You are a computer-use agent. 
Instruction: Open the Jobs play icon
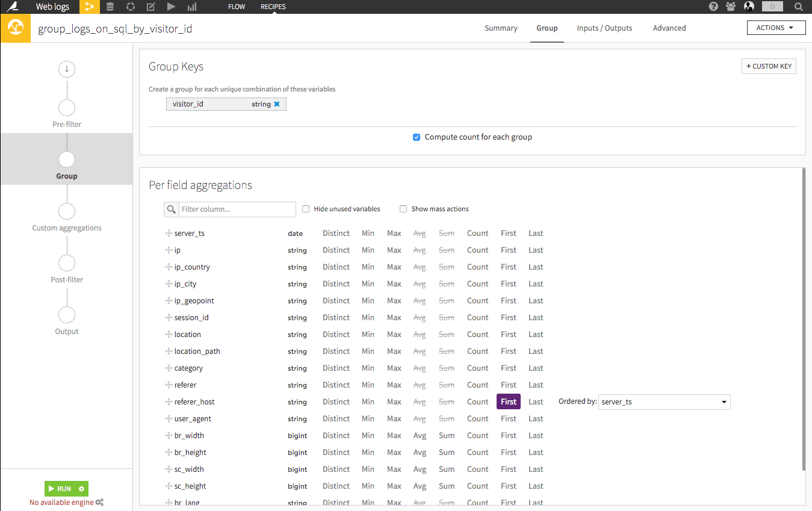pyautogui.click(x=172, y=7)
